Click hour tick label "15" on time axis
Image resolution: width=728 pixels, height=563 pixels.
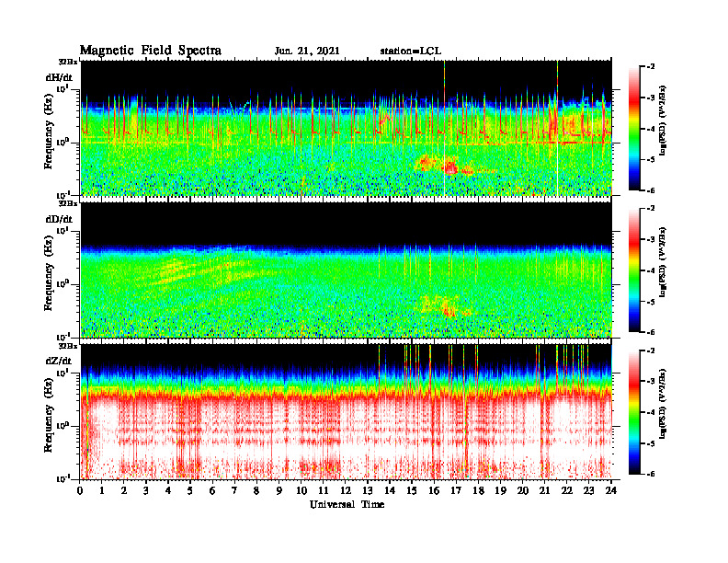click(x=412, y=491)
